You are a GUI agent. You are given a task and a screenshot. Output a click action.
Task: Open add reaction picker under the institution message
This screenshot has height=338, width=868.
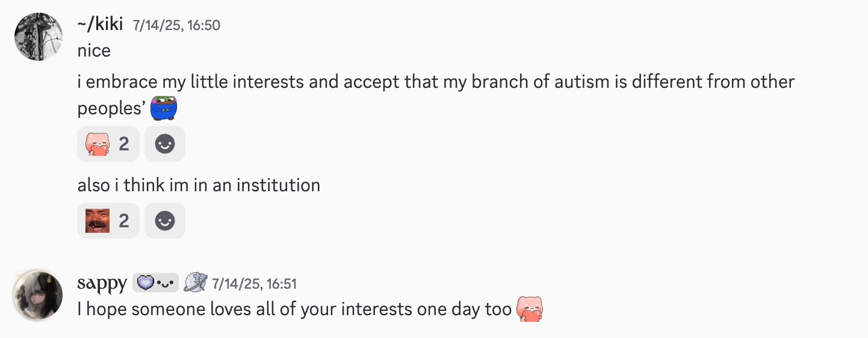point(165,221)
